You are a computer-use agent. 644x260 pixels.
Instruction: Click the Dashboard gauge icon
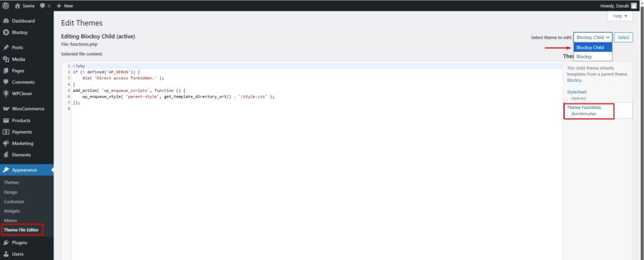[x=6, y=21]
